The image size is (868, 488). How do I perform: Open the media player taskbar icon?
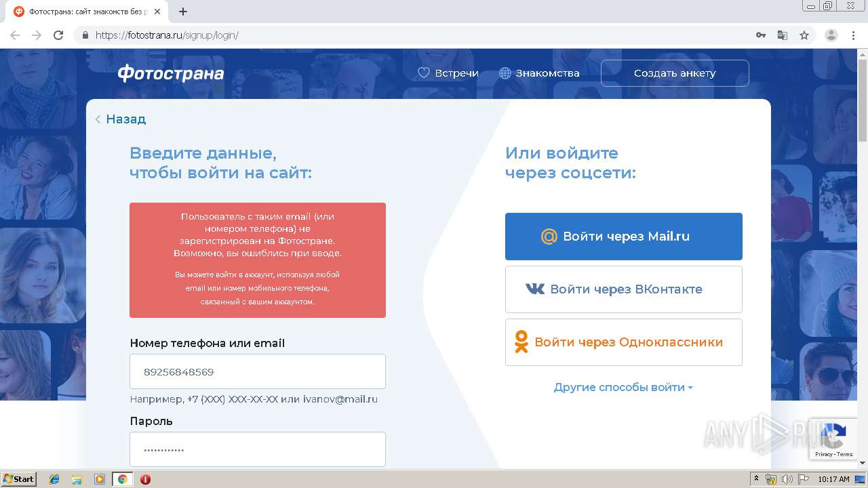pyautogui.click(x=99, y=479)
